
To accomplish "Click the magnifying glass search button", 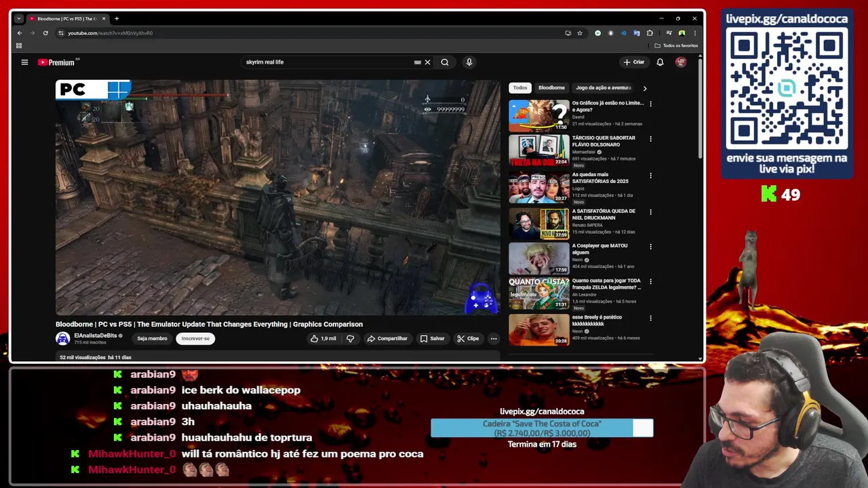I will coord(445,62).
